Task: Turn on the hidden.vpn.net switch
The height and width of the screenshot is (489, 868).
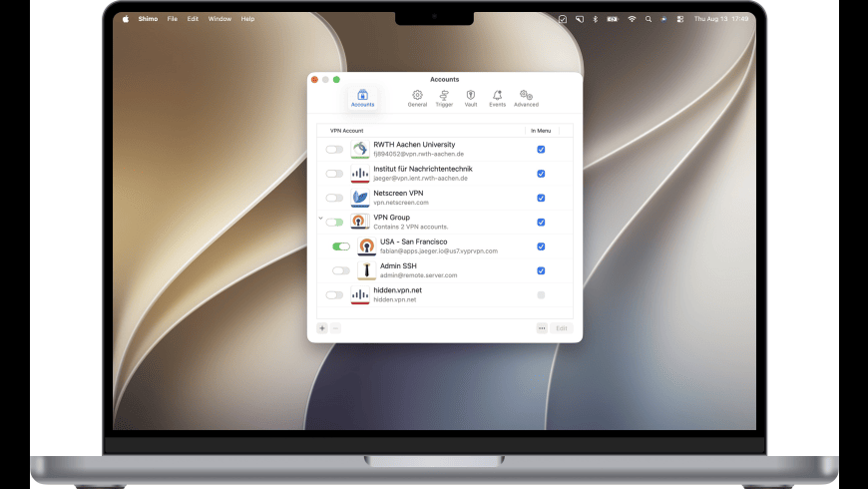Action: (x=334, y=295)
